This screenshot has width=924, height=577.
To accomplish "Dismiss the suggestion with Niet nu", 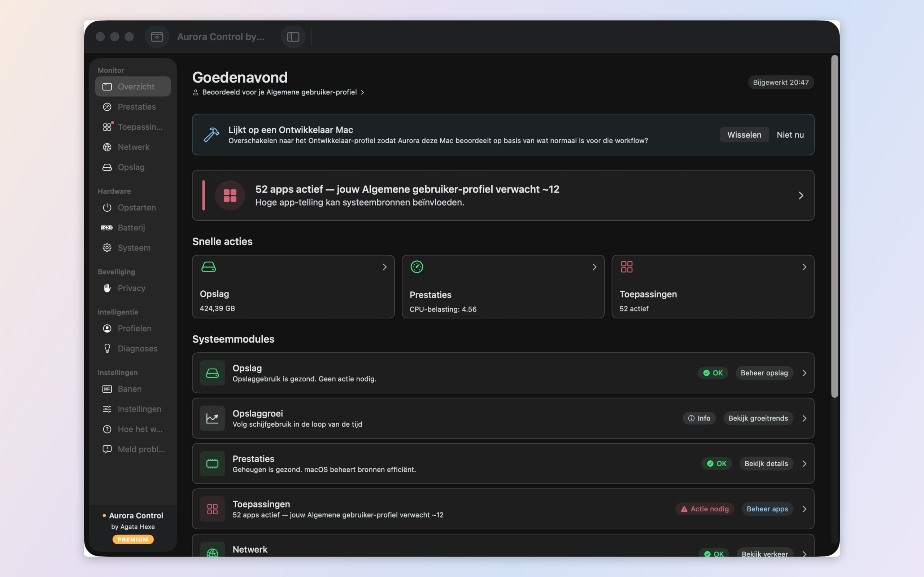I will [x=790, y=135].
